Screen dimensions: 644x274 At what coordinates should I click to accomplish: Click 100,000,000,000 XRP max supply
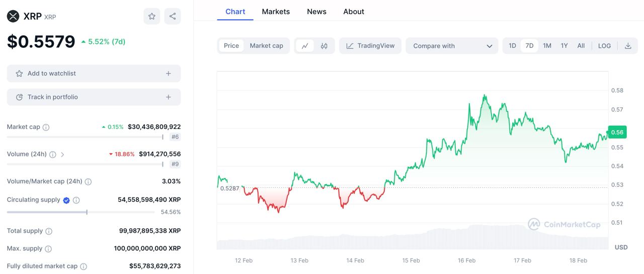pos(147,248)
